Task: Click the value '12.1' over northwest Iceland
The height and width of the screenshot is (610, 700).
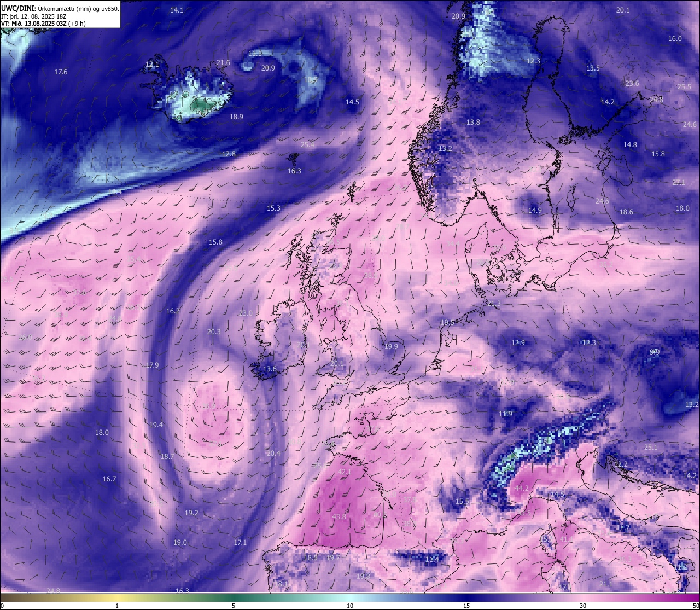Action: tap(152, 65)
